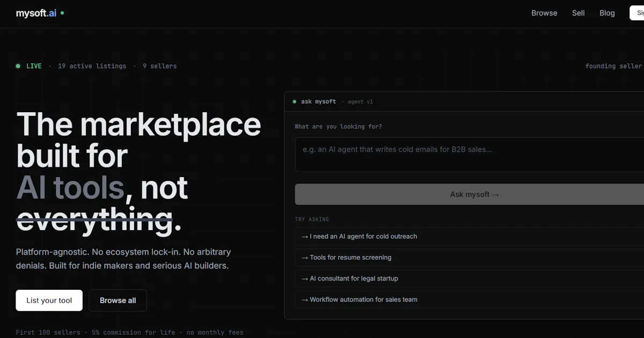Screen dimensions: 644x338
Task: Choose 'I need an AI agent for cold outreach'
Action: (x=470, y=236)
